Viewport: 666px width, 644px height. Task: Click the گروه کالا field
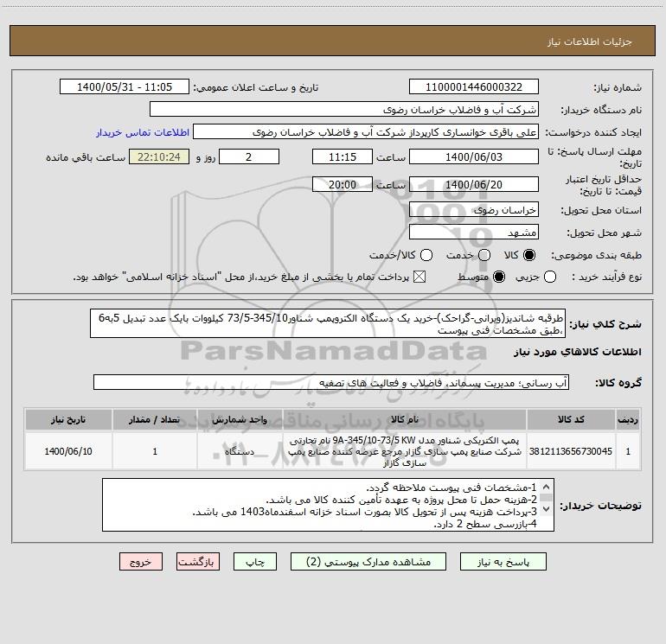point(331,382)
